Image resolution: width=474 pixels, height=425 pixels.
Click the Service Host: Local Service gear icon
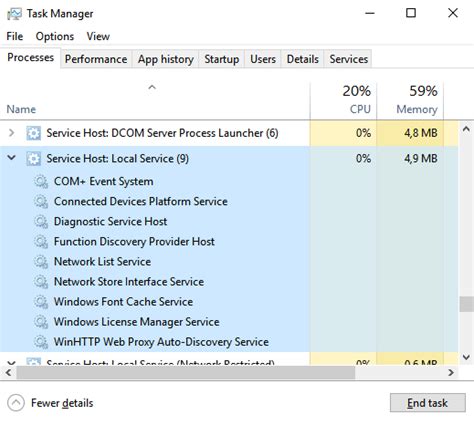pos(33,159)
